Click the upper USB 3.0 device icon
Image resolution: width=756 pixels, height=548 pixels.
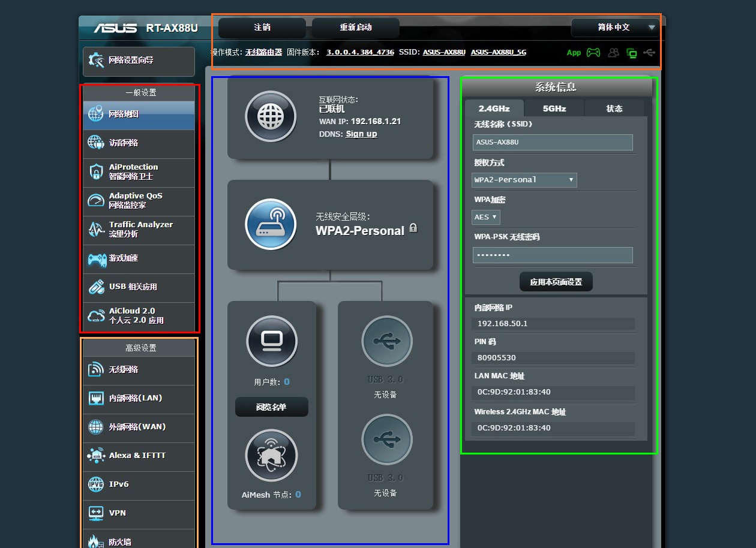click(x=386, y=341)
